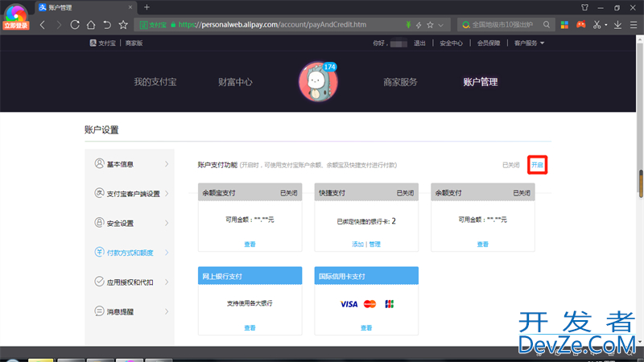Expand the address bar dropdown chevron
The image size is (644, 362).
440,25
